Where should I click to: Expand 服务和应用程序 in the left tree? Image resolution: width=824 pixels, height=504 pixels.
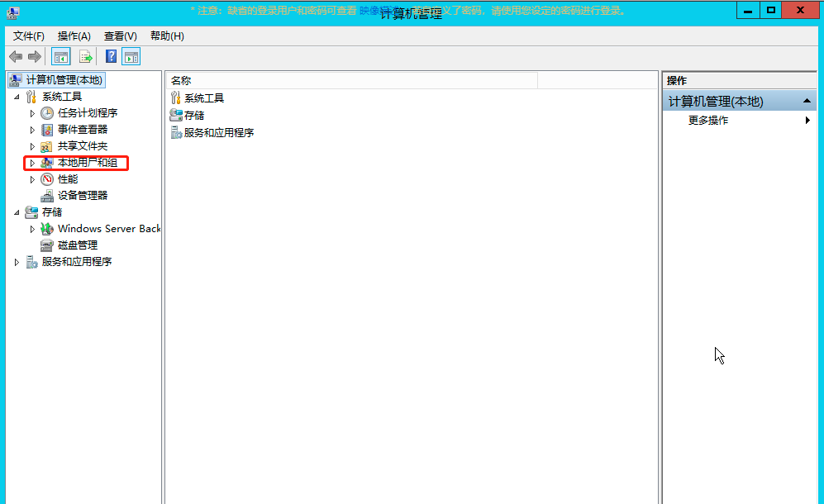point(17,262)
